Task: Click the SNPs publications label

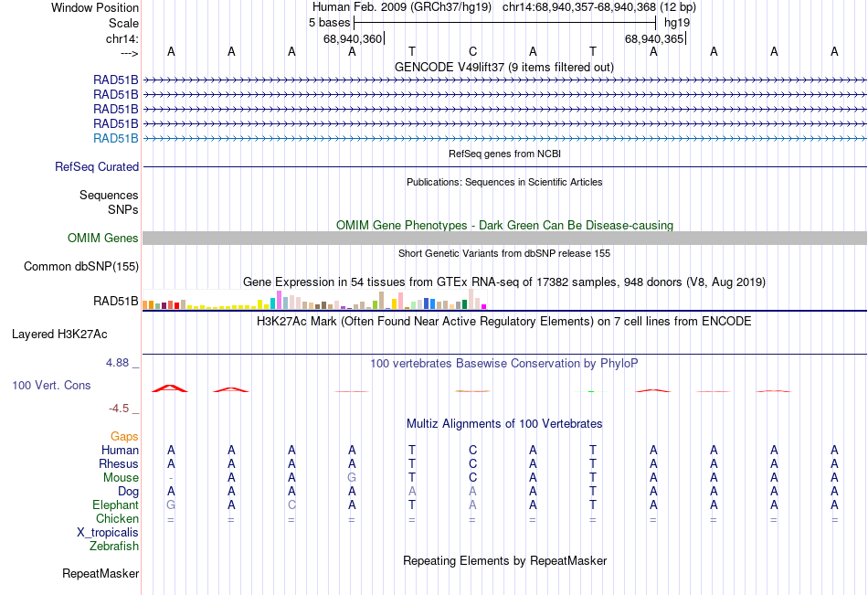Action: pos(123,209)
